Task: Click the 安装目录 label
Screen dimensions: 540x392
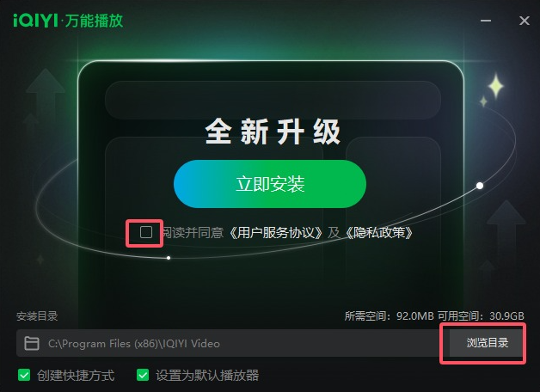Action: 37,316
